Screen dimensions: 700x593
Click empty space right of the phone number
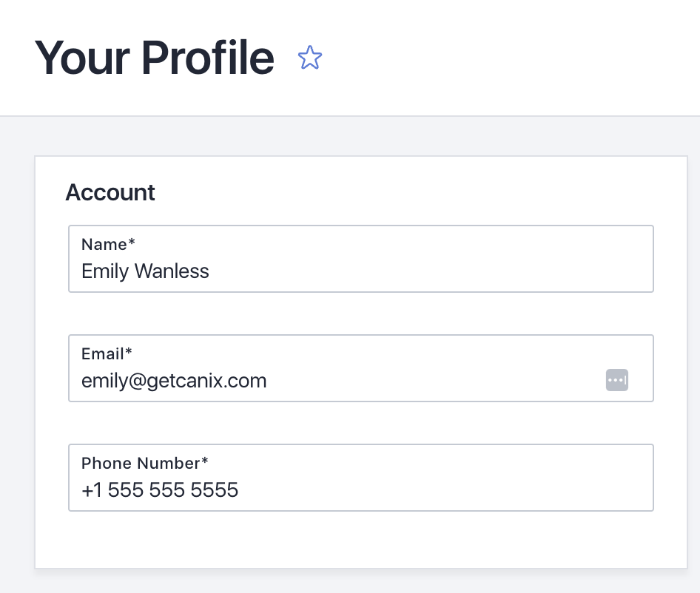coord(444,489)
